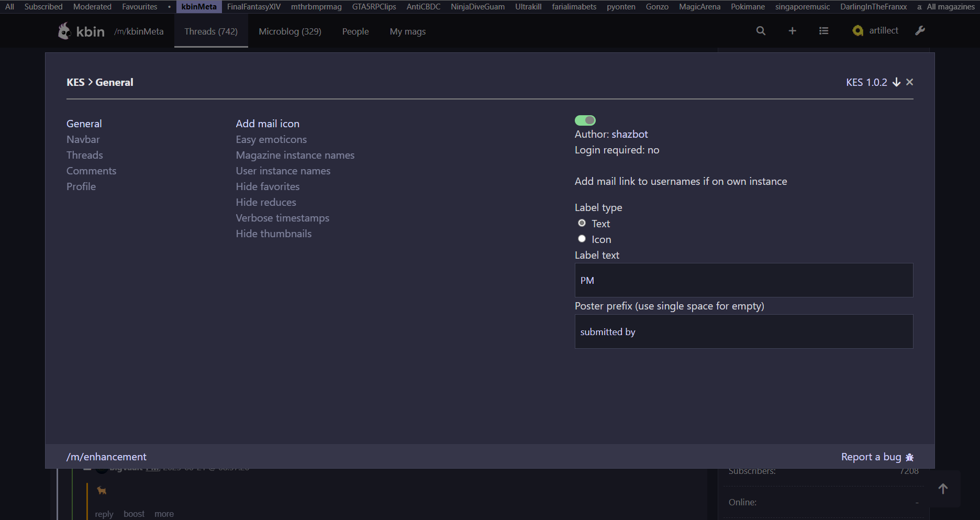This screenshot has height=520, width=980.
Task: Open the Profile settings category
Action: [x=81, y=186]
